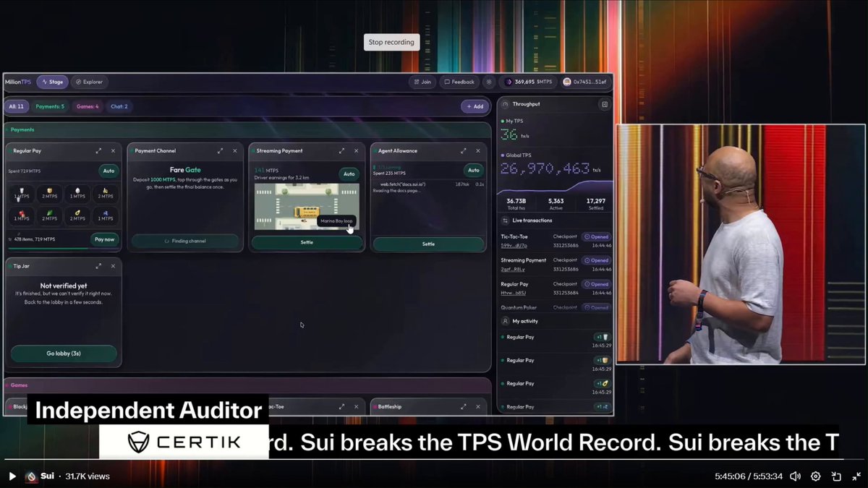Click the Pay now button
Screen dimensions: 868x488
(104, 239)
